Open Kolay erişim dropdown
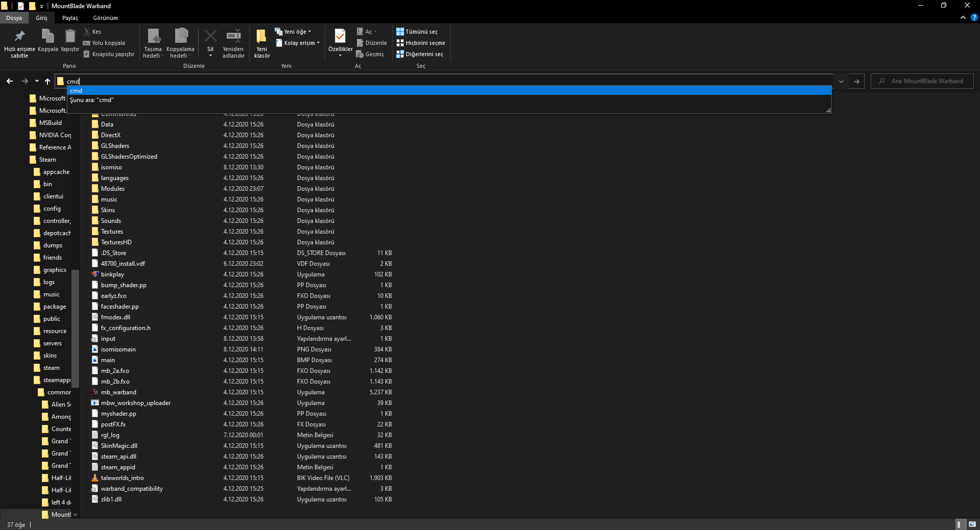Screen dimensions: 980x530 (298, 43)
